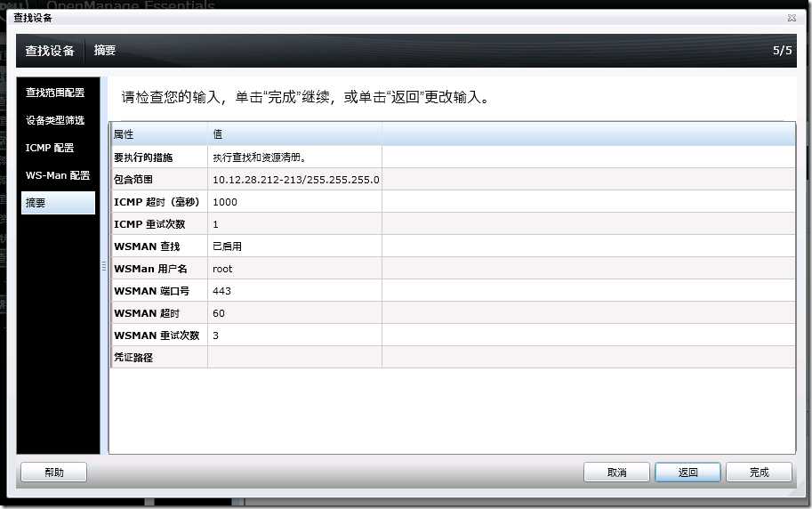Click the ICMP timeout value 1000

(225, 202)
